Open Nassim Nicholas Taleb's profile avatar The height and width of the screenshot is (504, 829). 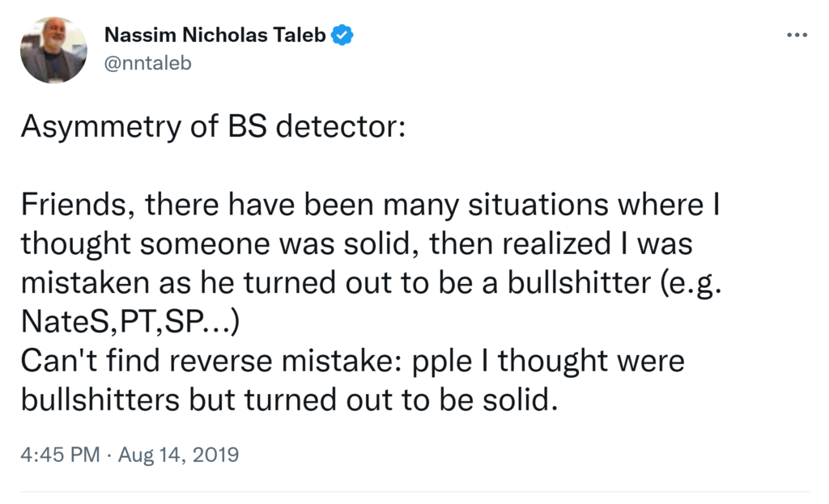tap(53, 50)
